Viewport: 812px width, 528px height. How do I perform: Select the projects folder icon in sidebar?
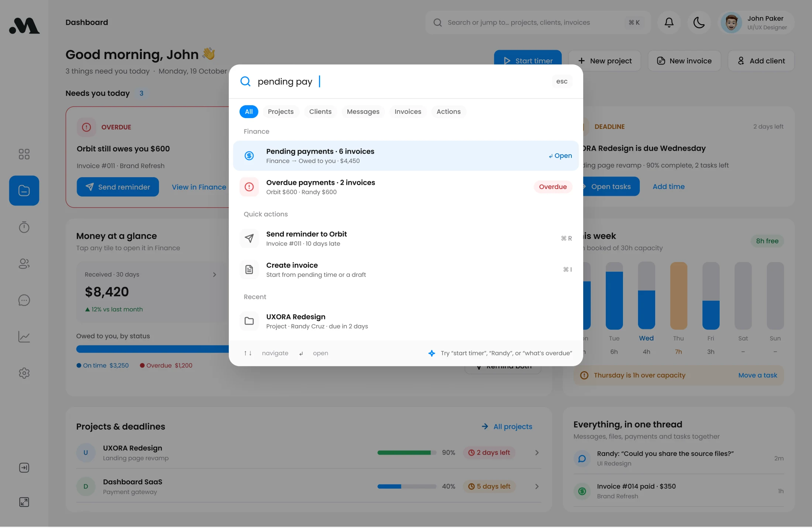(24, 190)
